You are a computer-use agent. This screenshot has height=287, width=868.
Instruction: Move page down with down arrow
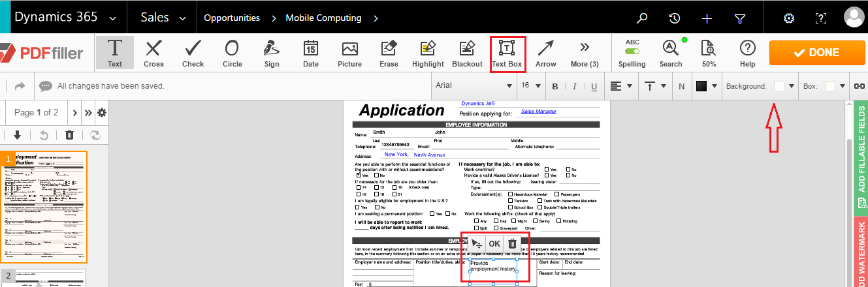[17, 135]
